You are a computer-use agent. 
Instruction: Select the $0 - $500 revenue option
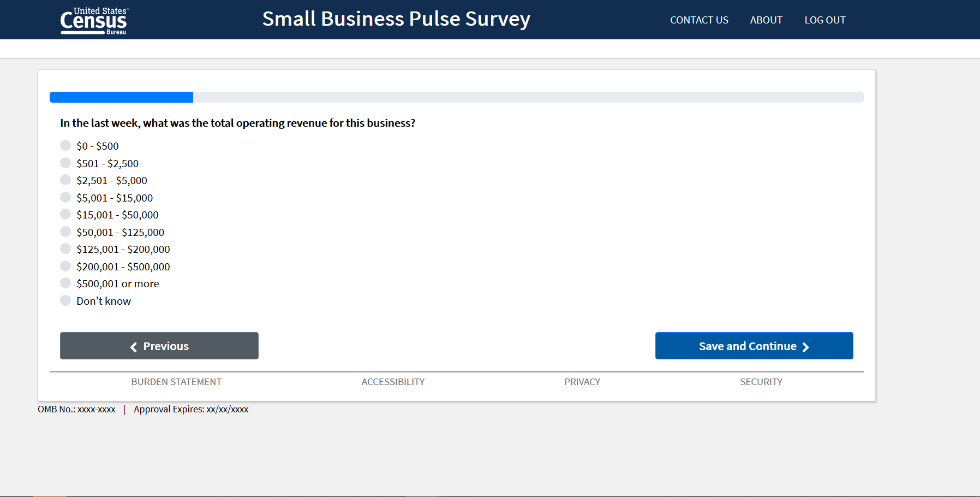coord(65,145)
